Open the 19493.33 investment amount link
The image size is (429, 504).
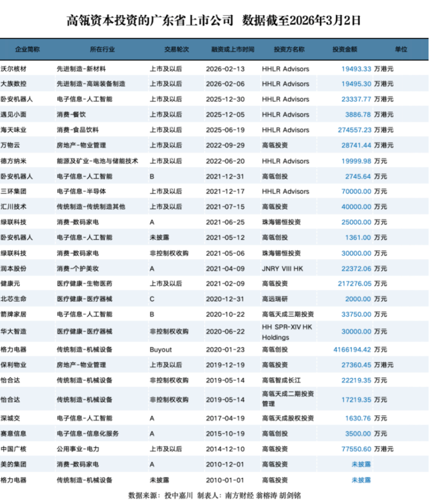point(356,69)
